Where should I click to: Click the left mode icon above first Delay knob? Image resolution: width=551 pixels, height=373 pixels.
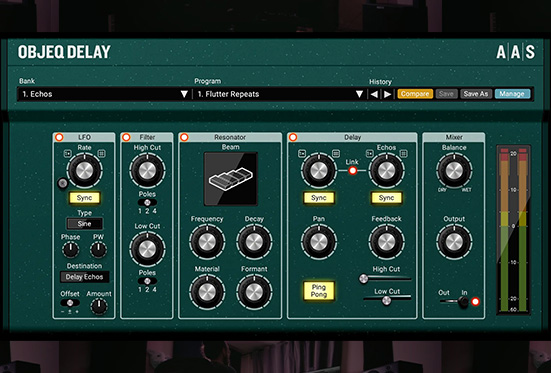pyautogui.click(x=302, y=153)
